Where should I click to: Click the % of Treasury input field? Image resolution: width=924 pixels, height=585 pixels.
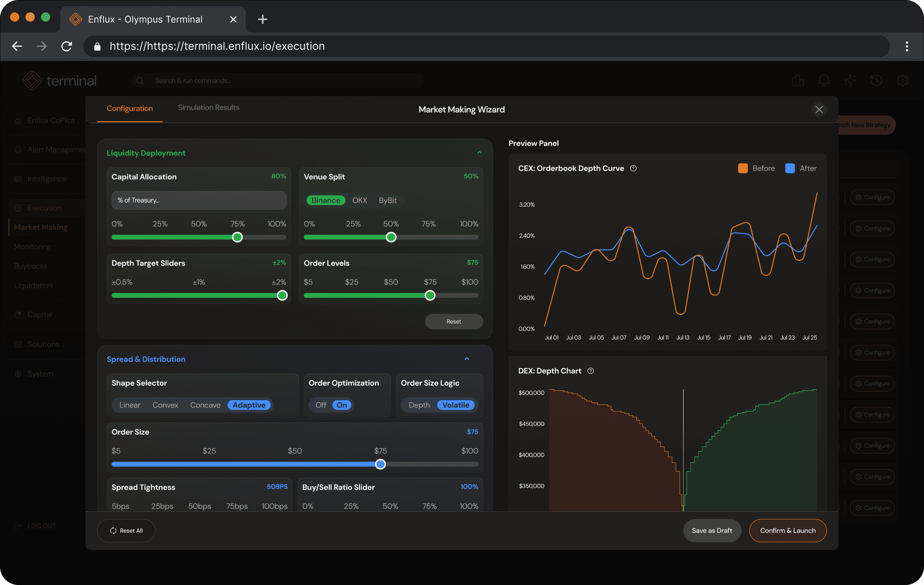pos(198,200)
